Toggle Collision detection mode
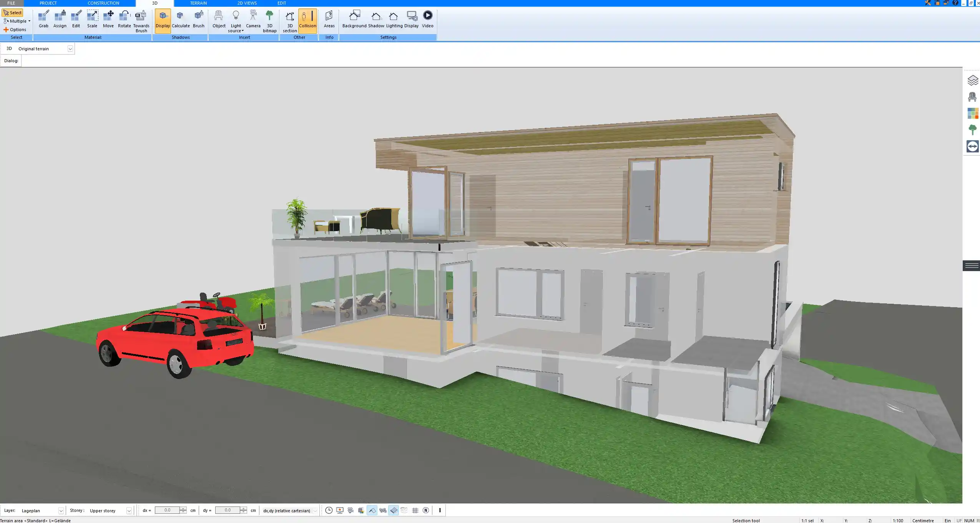Image resolution: width=980 pixels, height=523 pixels. pyautogui.click(x=307, y=18)
